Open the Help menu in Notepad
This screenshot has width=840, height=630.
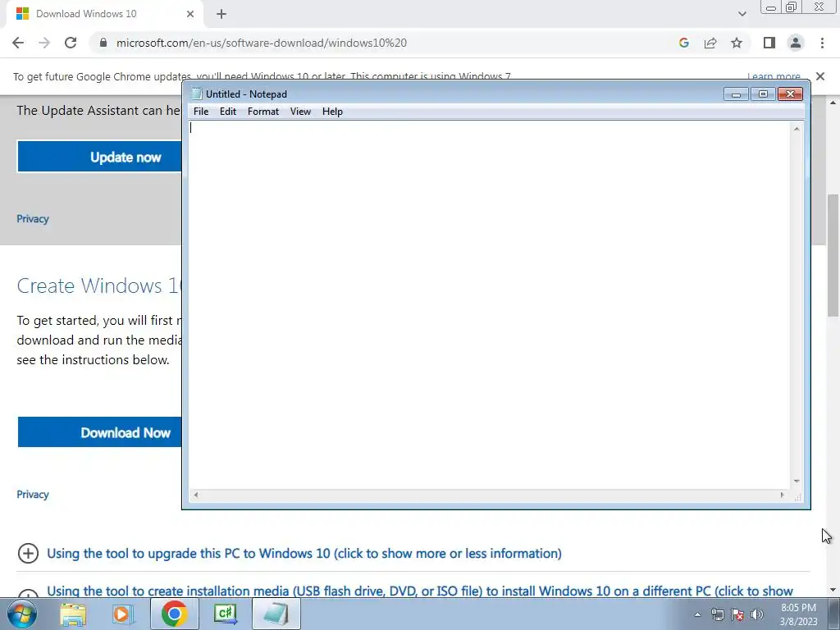tap(332, 112)
